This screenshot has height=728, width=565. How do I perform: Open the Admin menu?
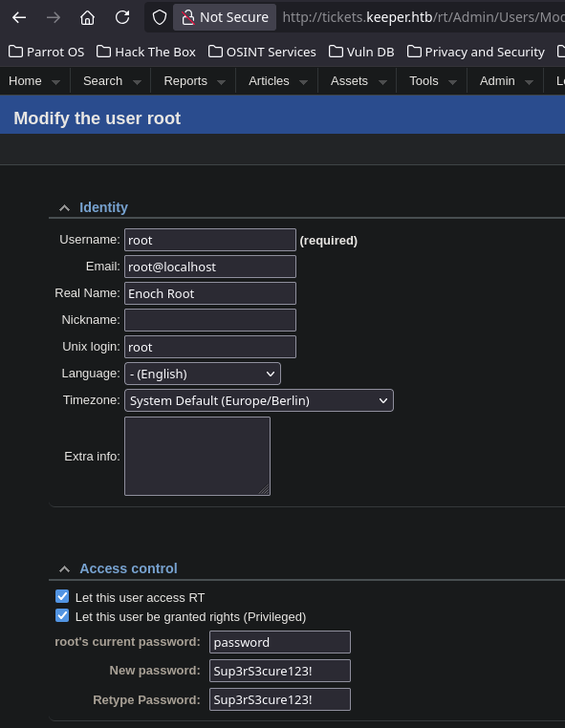pyautogui.click(x=505, y=81)
